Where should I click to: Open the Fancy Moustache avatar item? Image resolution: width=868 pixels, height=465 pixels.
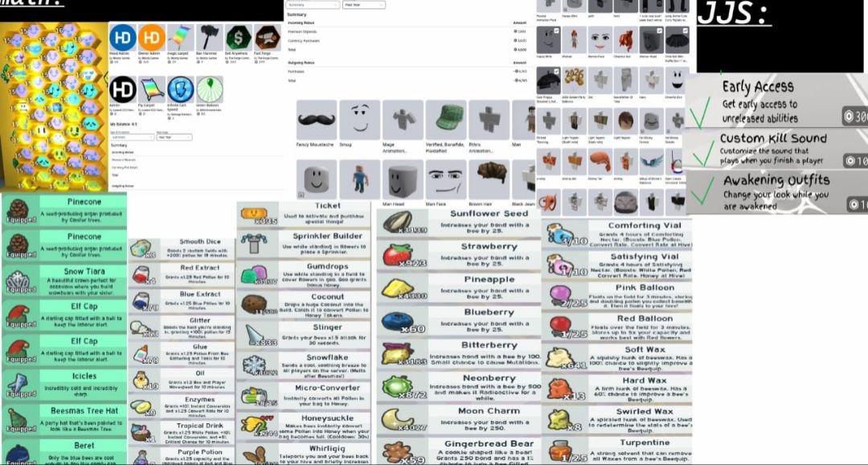(x=317, y=120)
